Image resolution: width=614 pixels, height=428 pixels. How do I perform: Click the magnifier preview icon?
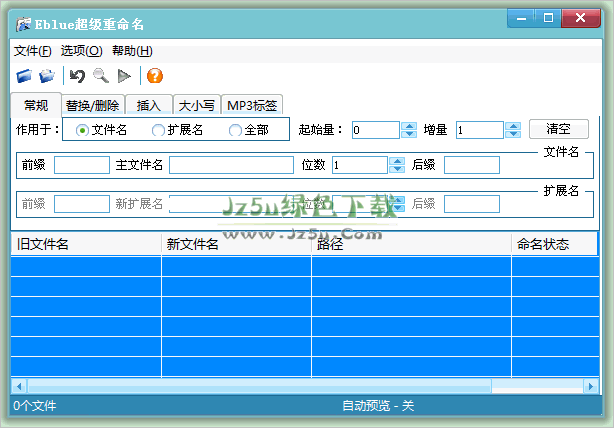101,76
